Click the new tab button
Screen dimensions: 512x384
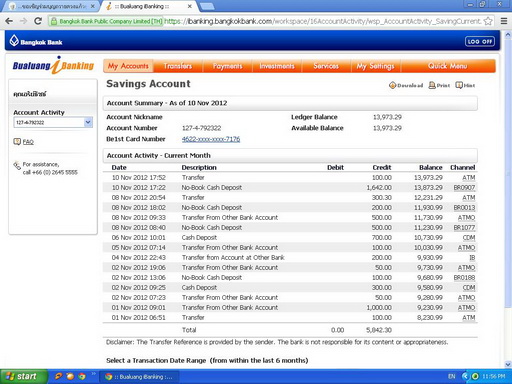click(x=207, y=6)
